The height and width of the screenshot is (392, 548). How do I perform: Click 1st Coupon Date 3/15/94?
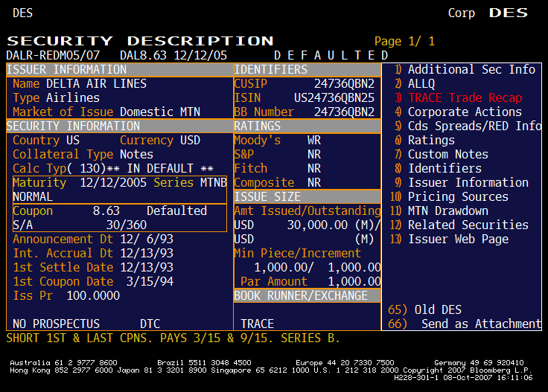click(x=150, y=282)
